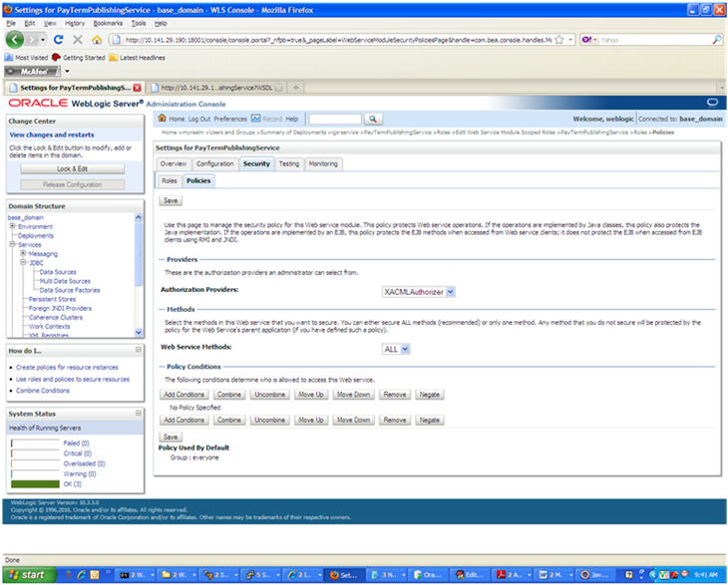Open the Tools menu
The image size is (728, 585).
click(x=139, y=23)
